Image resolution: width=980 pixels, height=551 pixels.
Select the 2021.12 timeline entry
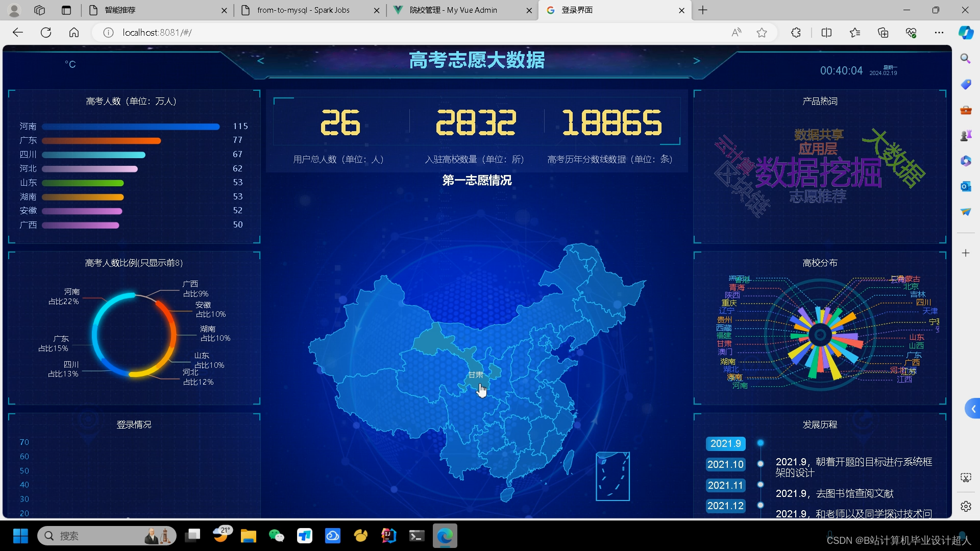pyautogui.click(x=725, y=506)
